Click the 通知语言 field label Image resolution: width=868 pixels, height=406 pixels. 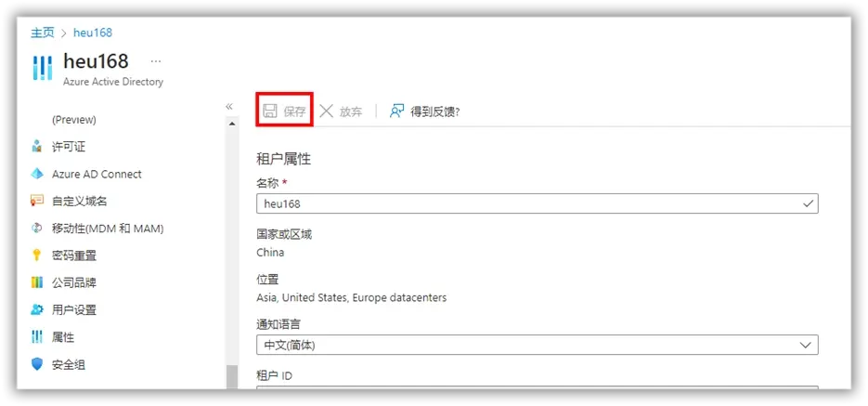tap(279, 324)
